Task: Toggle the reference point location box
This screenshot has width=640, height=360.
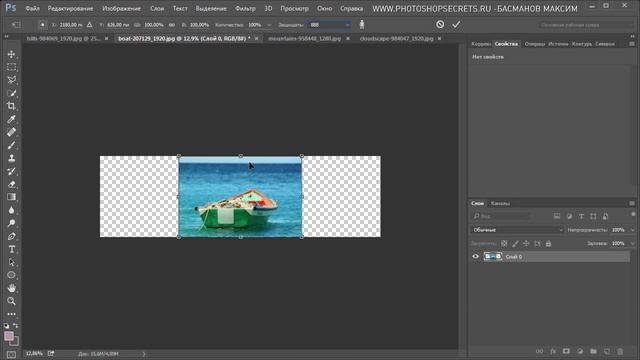Action: (42, 25)
